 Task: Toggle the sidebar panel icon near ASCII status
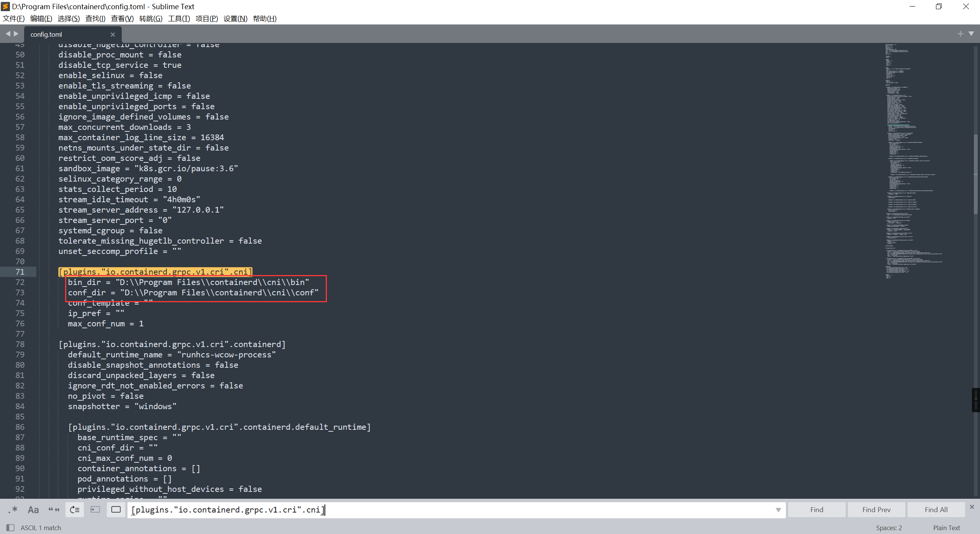(10, 527)
